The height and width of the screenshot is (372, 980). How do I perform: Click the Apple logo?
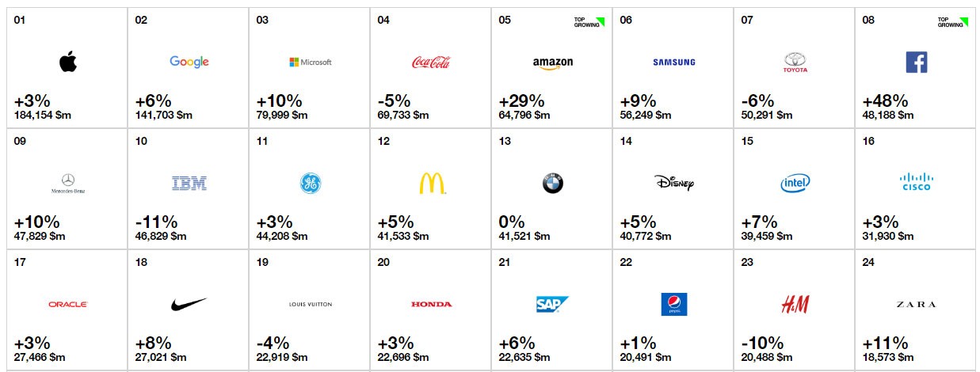pos(68,63)
